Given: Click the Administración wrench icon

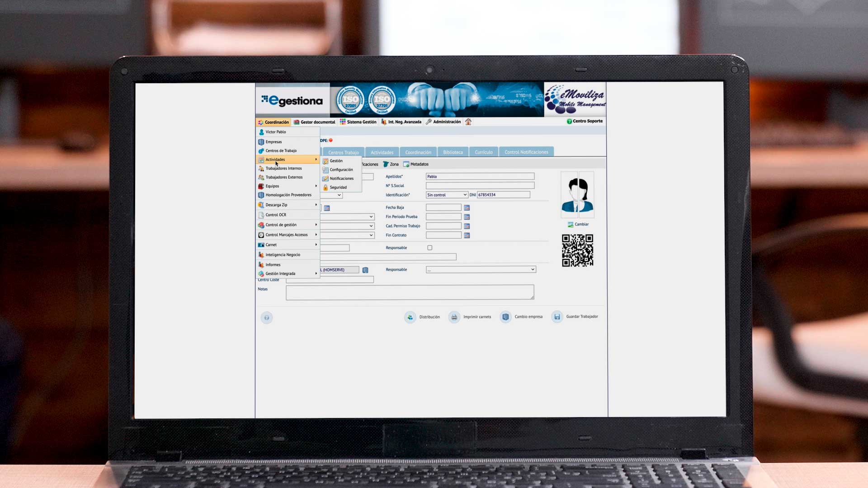Looking at the screenshot, I should (x=429, y=122).
